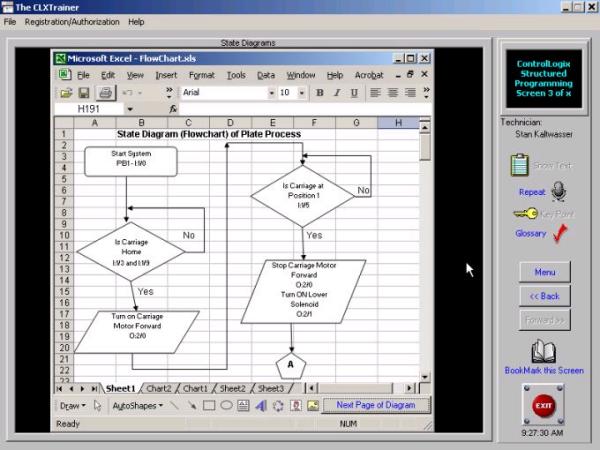
Task: Click the first sheet navigation arrow
Action: click(x=59, y=389)
